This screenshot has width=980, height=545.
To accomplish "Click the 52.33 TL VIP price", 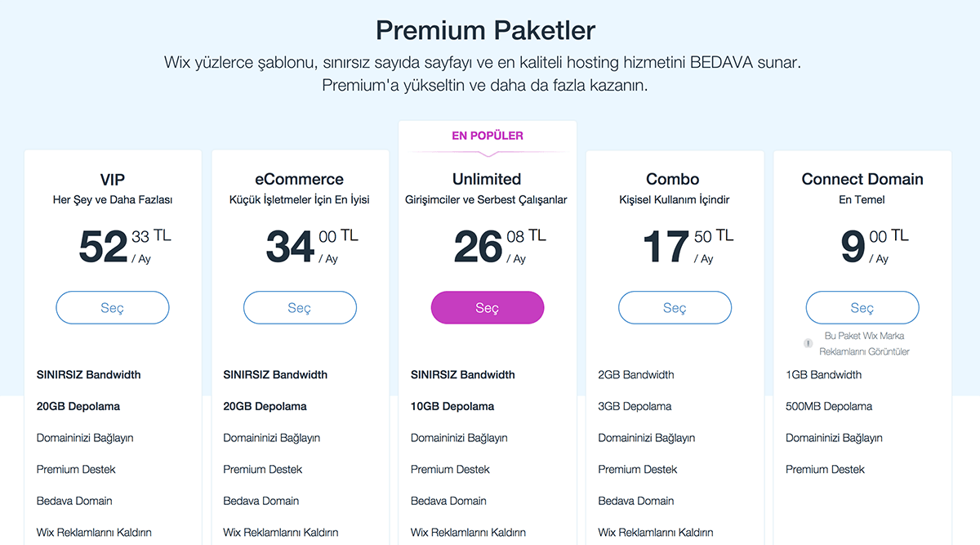I will [x=125, y=246].
